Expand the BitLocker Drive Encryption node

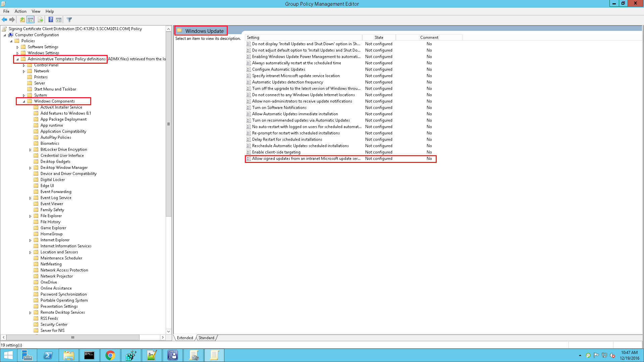point(30,150)
